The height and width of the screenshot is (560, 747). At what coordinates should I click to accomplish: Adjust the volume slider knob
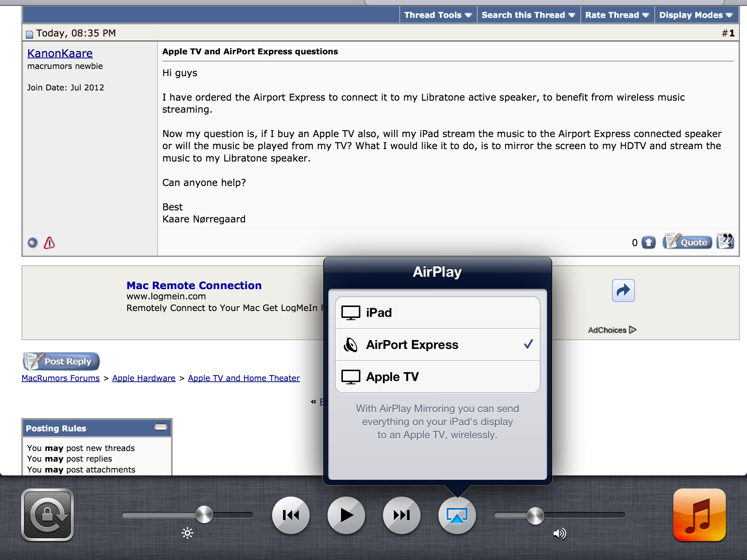tap(535, 516)
